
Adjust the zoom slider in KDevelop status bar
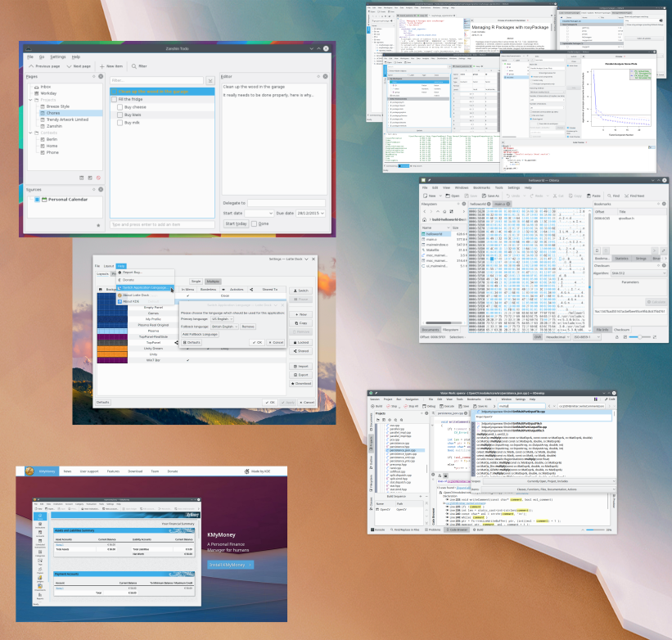595,530
